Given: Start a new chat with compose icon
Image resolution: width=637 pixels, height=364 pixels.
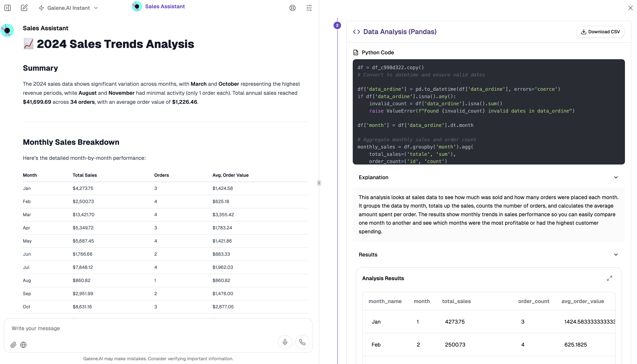Looking at the screenshot, I should pyautogui.click(x=24, y=8).
